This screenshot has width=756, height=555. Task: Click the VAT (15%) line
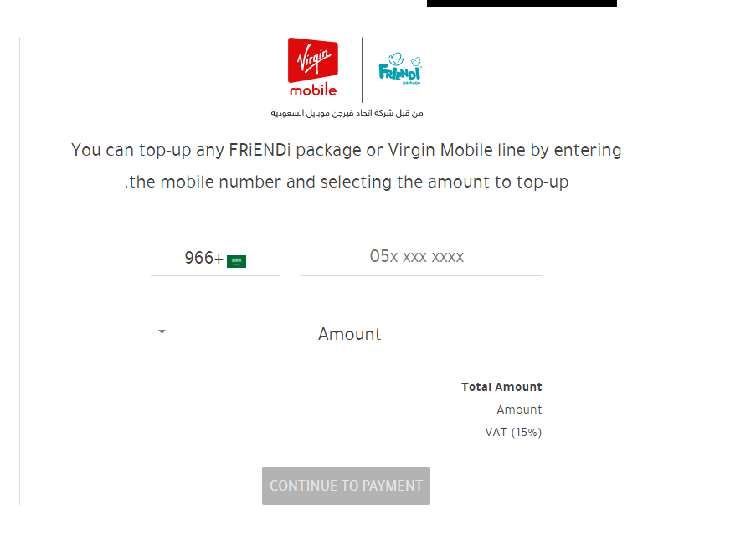pyautogui.click(x=513, y=432)
